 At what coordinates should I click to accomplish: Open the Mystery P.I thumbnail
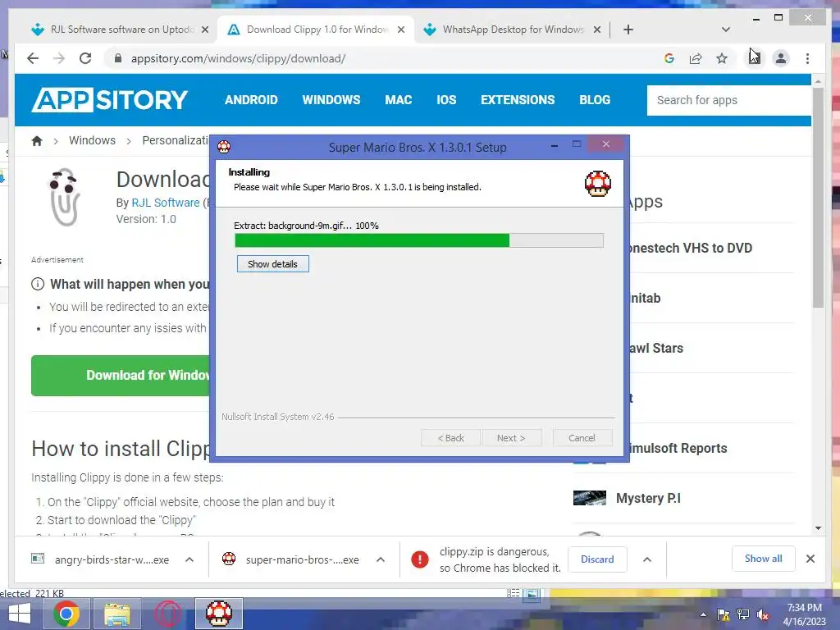(589, 498)
